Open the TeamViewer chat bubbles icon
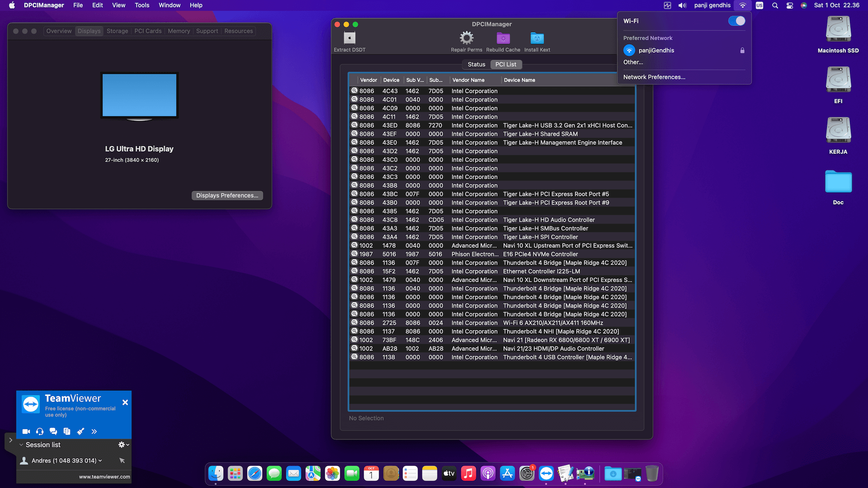 53,432
